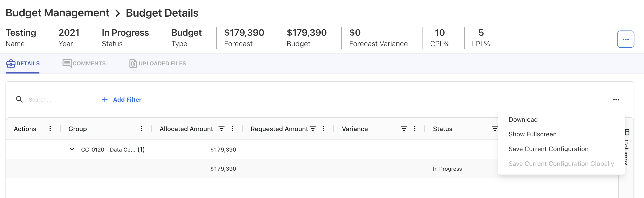Open the Actions column menu dots

click(50, 129)
